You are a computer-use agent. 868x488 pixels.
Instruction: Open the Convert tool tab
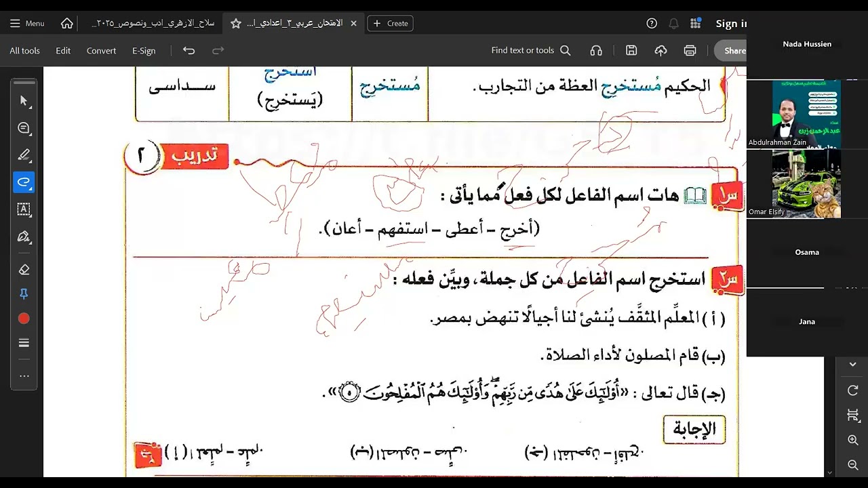point(101,50)
